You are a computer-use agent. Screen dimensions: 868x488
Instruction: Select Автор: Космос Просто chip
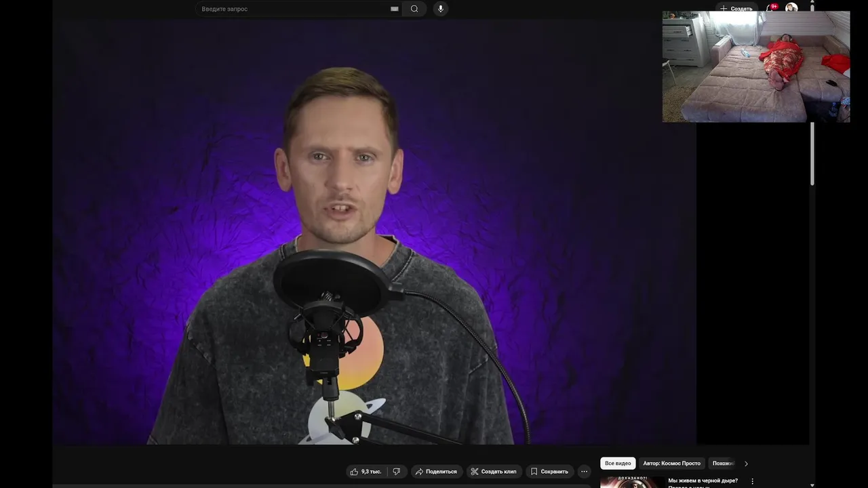click(x=672, y=464)
